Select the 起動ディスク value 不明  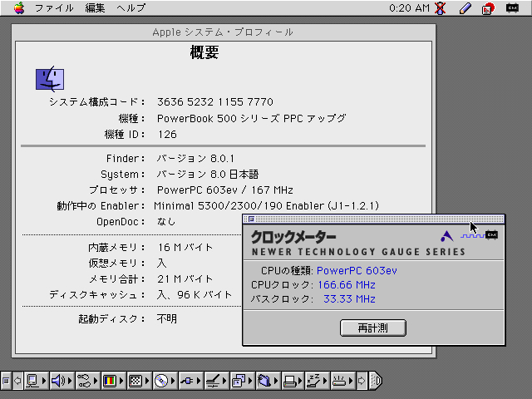166,318
